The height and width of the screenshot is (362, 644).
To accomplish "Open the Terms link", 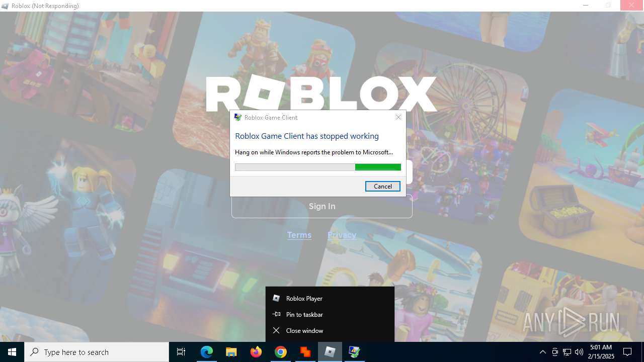I will coord(299,235).
